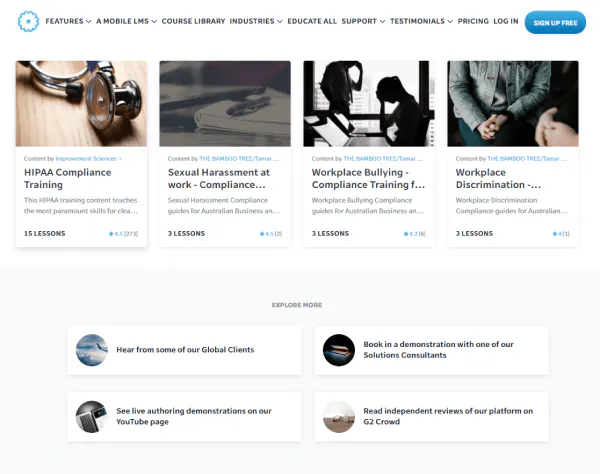Open Bamboo Tree author link on Workplace Discrimination card
Image resolution: width=600 pixels, height=474 pixels.
pos(527,158)
